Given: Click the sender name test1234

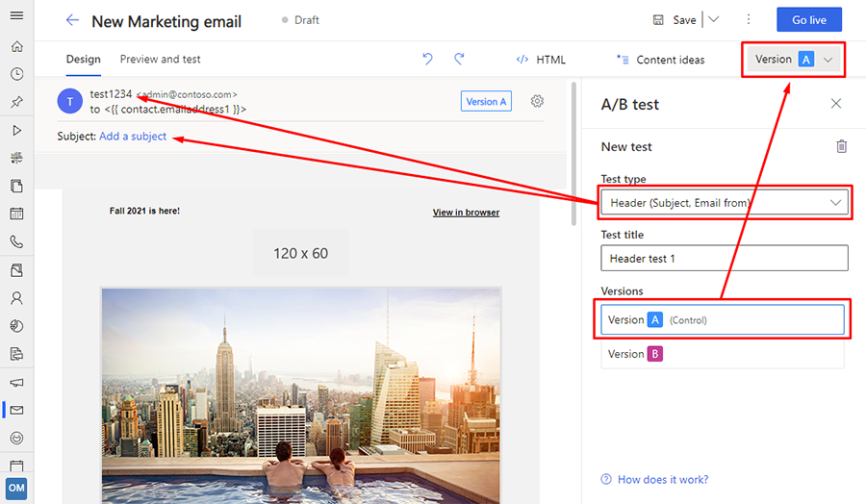Looking at the screenshot, I should 111,94.
